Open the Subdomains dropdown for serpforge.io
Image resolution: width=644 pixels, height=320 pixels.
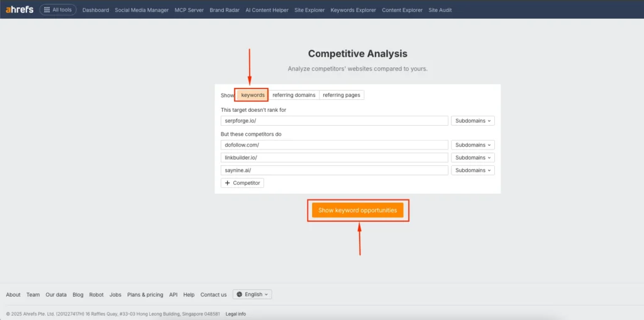click(473, 121)
